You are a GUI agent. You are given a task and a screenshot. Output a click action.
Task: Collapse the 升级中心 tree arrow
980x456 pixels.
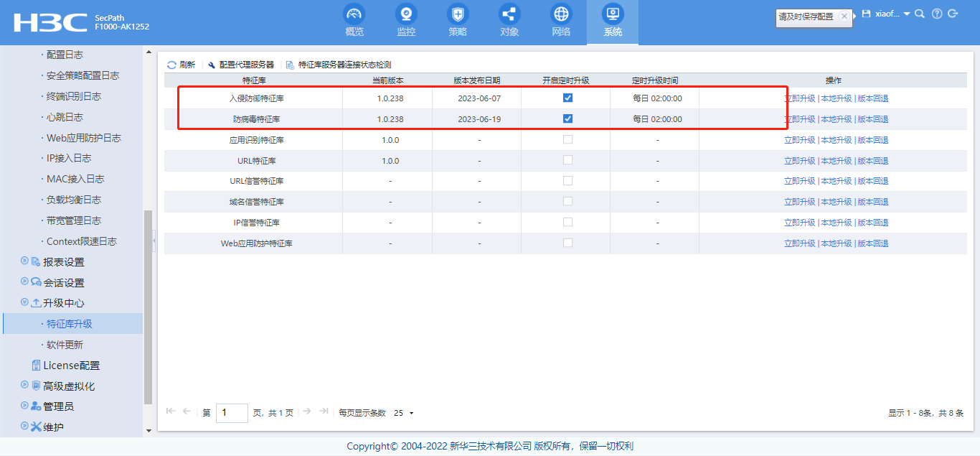(x=24, y=303)
